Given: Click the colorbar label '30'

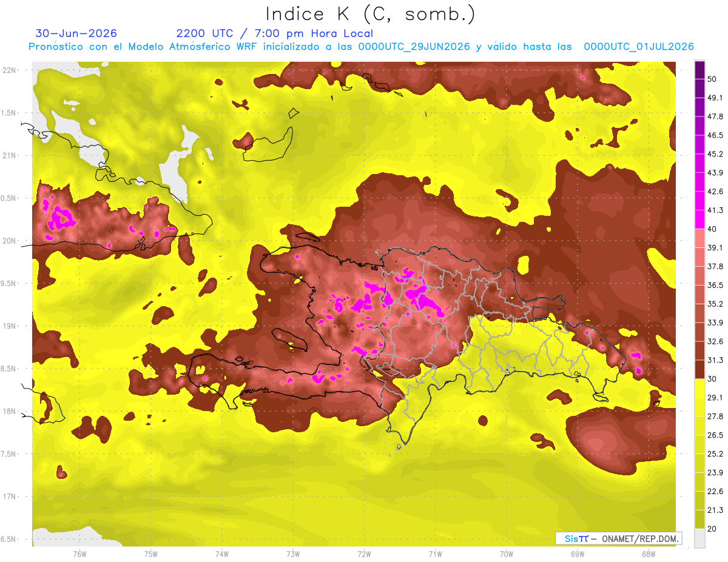Looking at the screenshot, I should [x=712, y=379].
